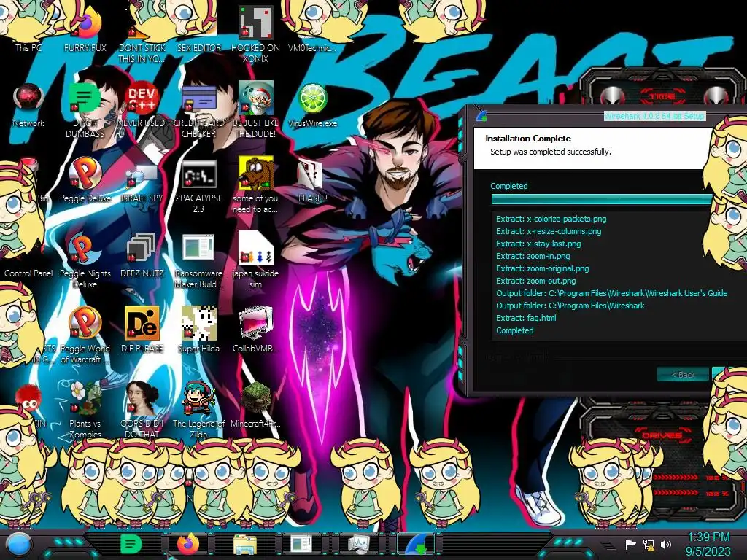Open Firefox from the taskbar
This screenshot has width=747, height=560.
point(187,544)
